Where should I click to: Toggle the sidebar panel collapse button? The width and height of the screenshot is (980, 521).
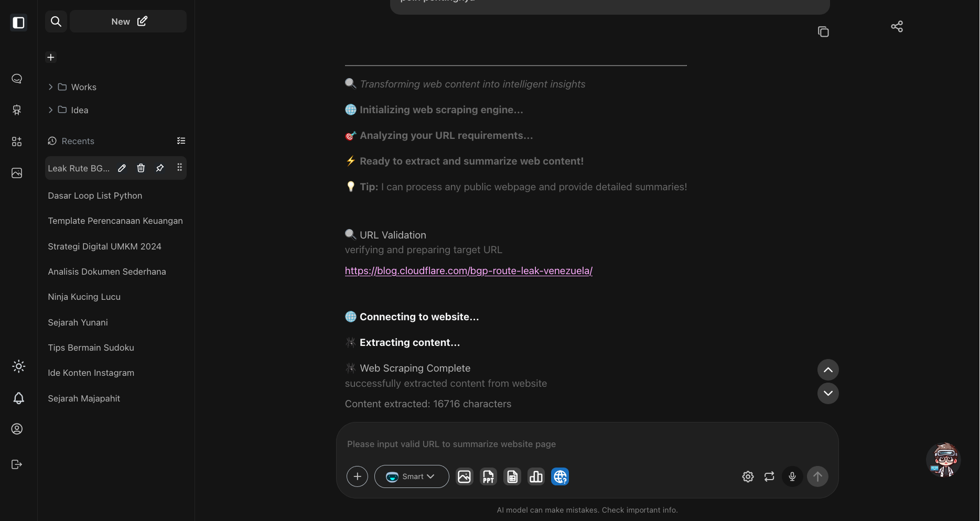click(x=18, y=23)
